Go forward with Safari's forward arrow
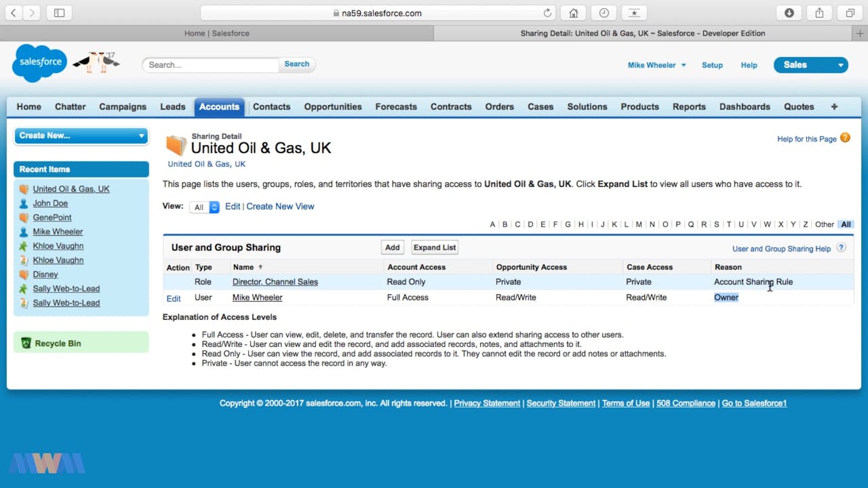The image size is (868, 488). click(x=32, y=13)
